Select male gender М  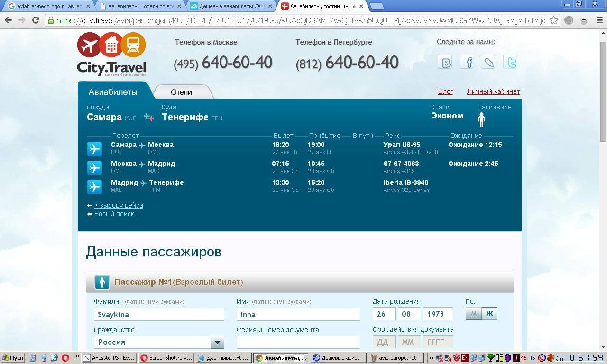pyautogui.click(x=474, y=314)
